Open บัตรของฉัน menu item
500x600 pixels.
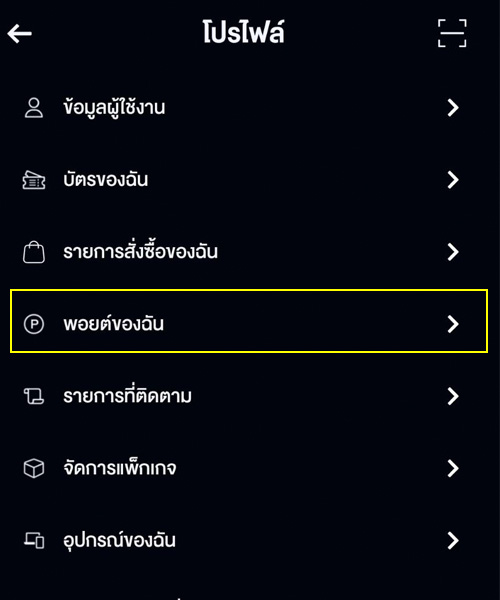[250, 180]
